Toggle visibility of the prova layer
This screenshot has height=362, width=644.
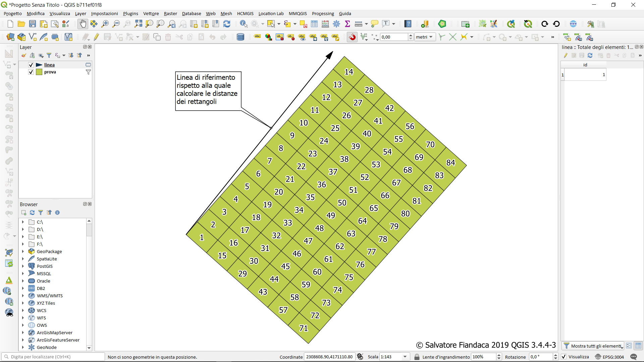(31, 72)
